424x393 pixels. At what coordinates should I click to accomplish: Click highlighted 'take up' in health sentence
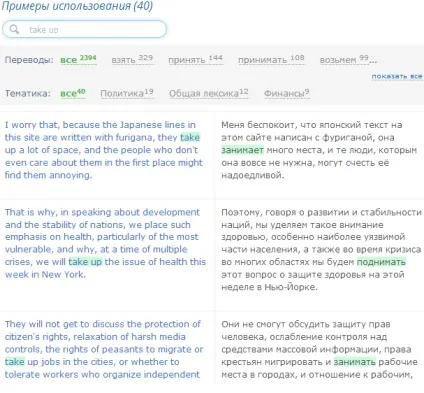pos(85,262)
